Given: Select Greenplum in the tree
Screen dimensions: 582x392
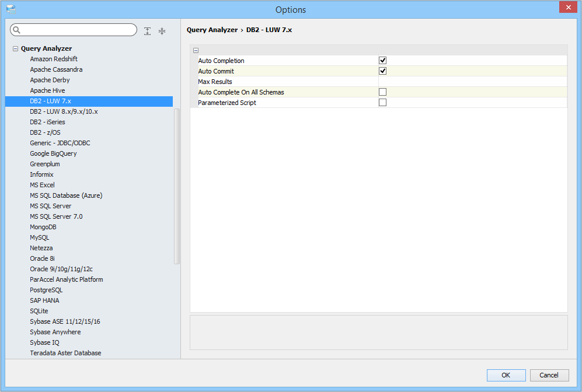Looking at the screenshot, I should (x=44, y=164).
